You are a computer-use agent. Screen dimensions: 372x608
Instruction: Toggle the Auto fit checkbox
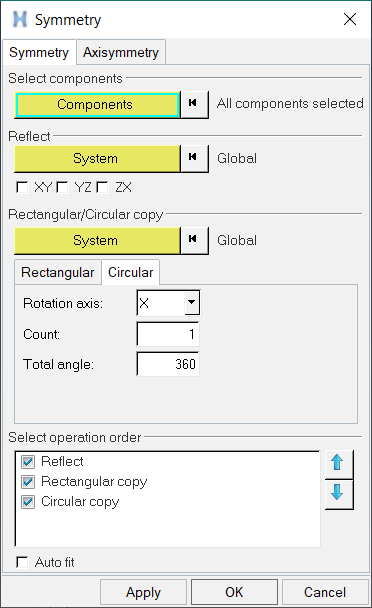(22, 562)
